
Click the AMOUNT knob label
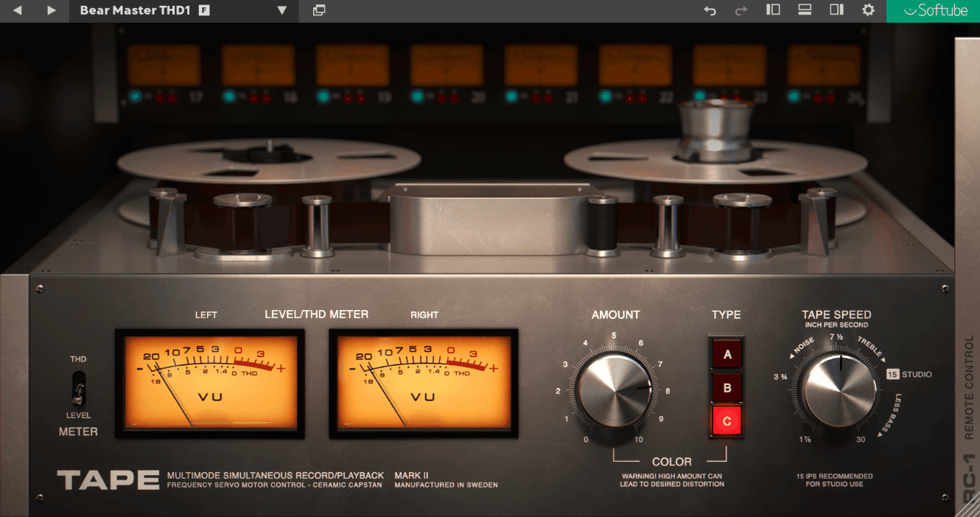point(616,314)
